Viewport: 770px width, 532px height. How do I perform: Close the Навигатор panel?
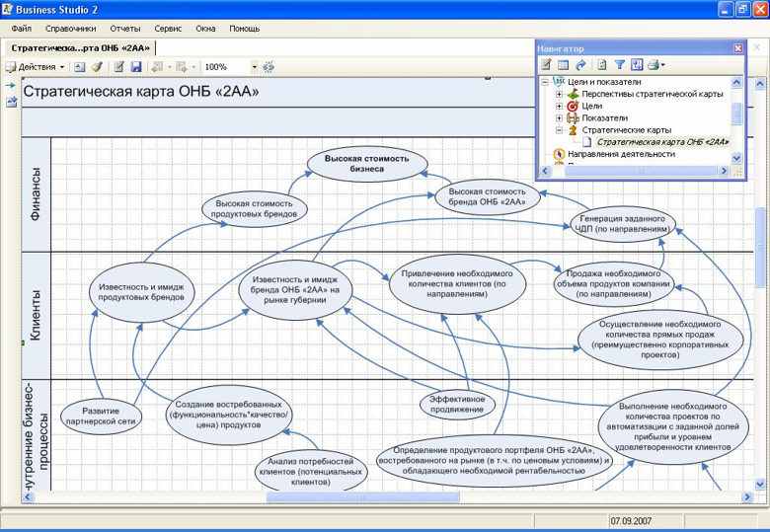point(738,48)
